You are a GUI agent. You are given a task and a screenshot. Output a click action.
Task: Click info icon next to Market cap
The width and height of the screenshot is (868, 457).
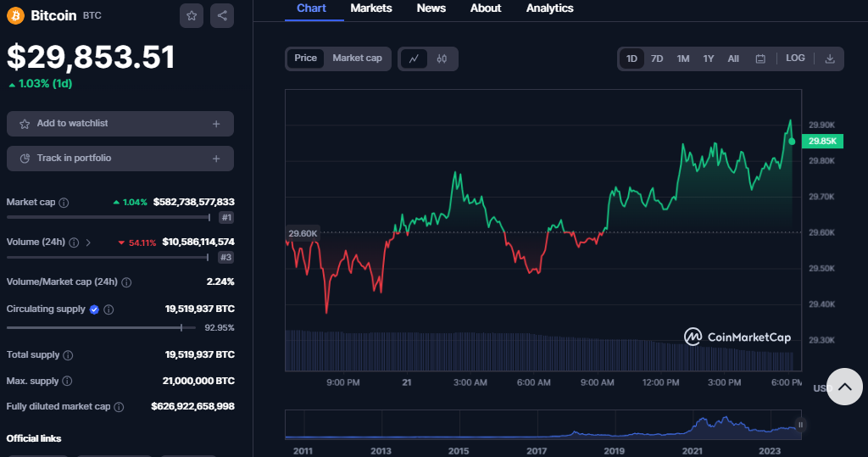(64, 203)
